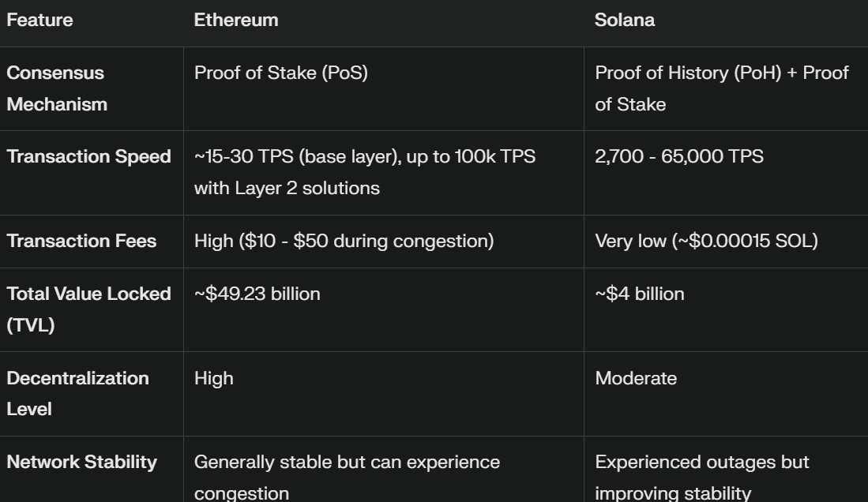Click the ~$4 billion cell
This screenshot has height=502, width=868.
point(640,294)
